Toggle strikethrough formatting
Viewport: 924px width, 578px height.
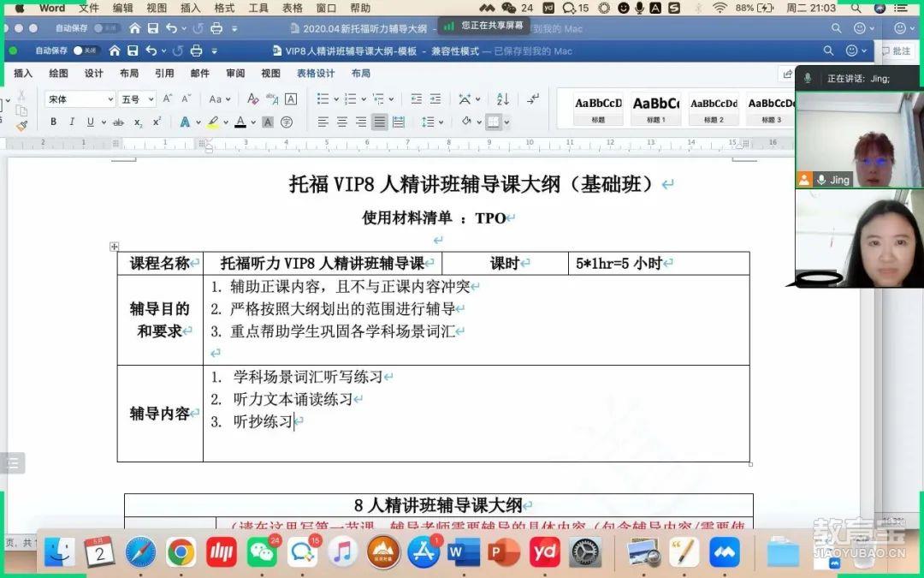(118, 122)
